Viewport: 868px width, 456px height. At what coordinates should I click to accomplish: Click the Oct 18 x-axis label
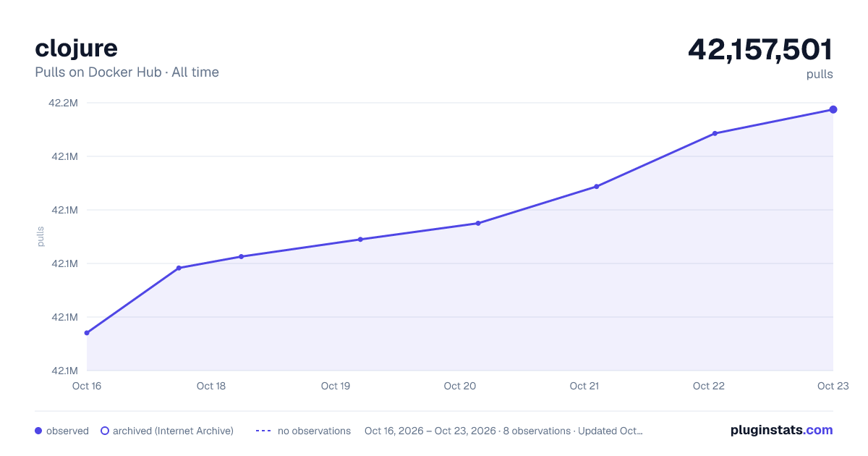211,386
